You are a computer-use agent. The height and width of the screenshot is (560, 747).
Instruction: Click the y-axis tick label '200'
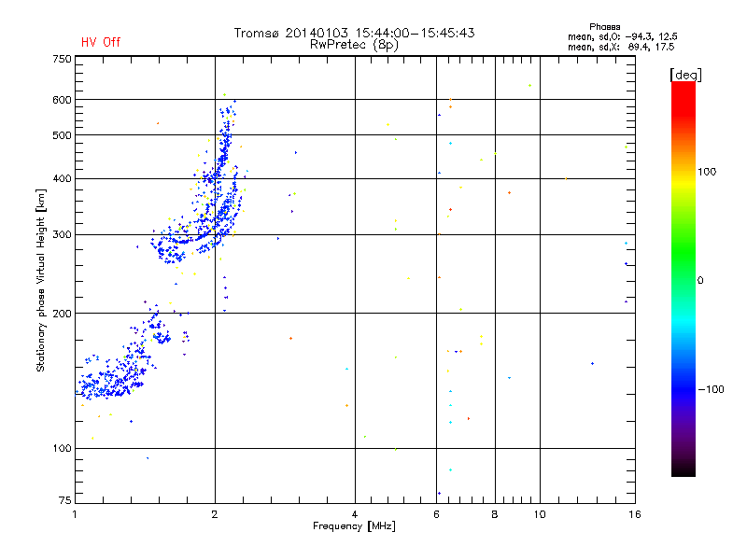point(62,314)
